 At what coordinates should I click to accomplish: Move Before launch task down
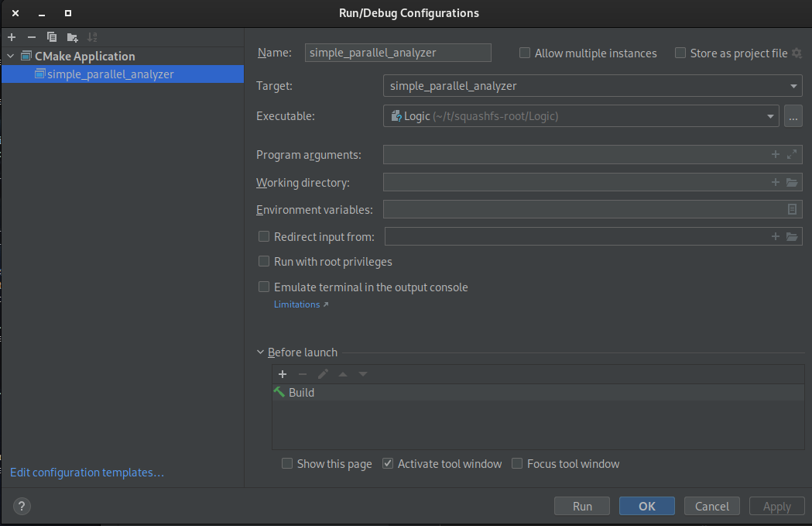(x=363, y=374)
